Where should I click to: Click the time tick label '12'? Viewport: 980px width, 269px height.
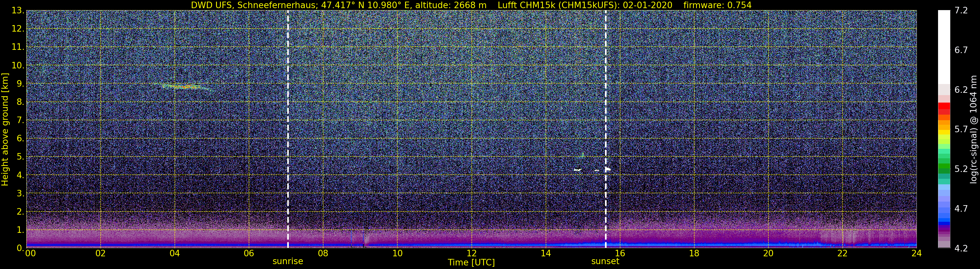[471, 254]
